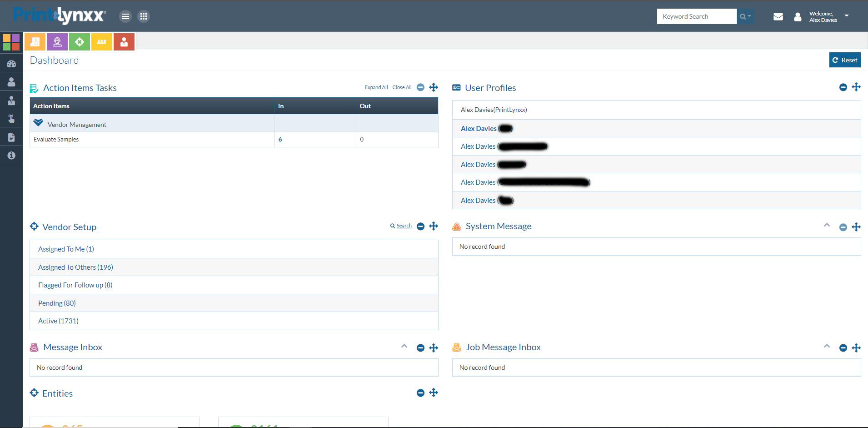This screenshot has width=868, height=428.
Task: Minimize the Job Message Inbox widget
Action: [843, 347]
